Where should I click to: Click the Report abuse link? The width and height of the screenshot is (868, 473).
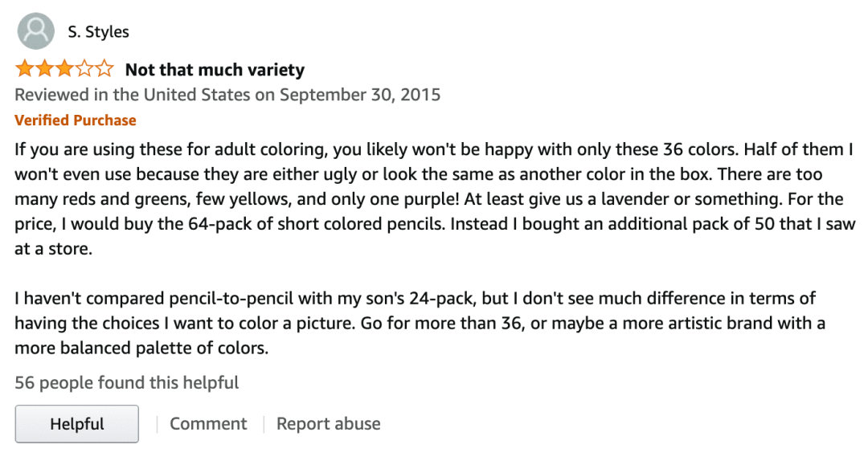click(328, 424)
